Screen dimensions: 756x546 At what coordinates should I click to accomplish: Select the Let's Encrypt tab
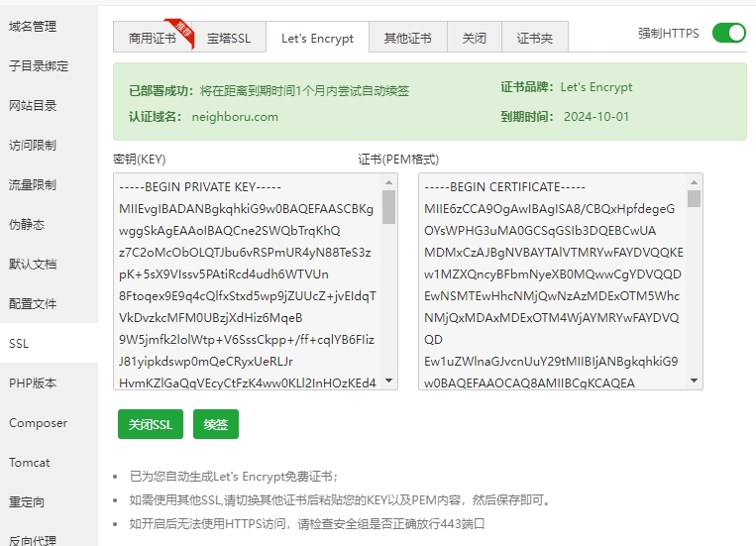[x=317, y=38]
